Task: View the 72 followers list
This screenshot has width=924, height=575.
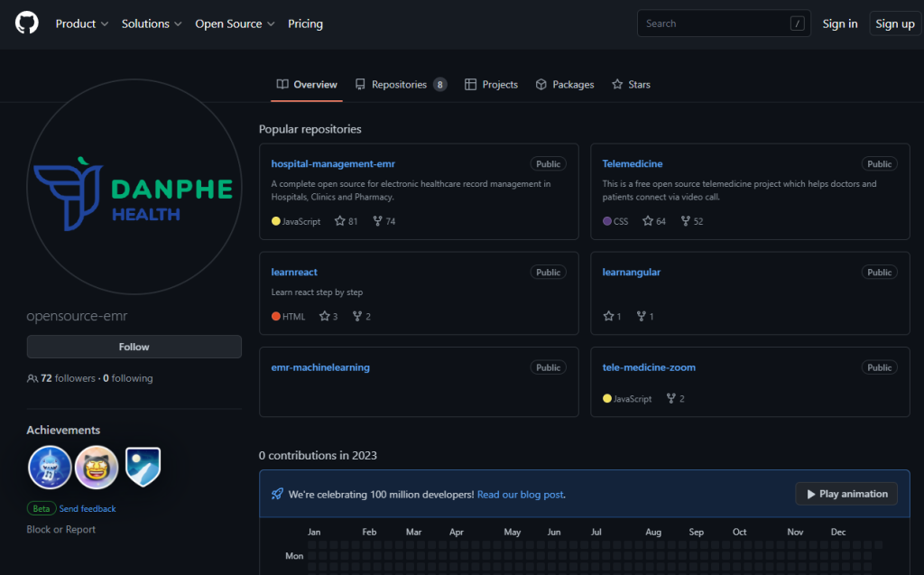Action: click(x=68, y=378)
